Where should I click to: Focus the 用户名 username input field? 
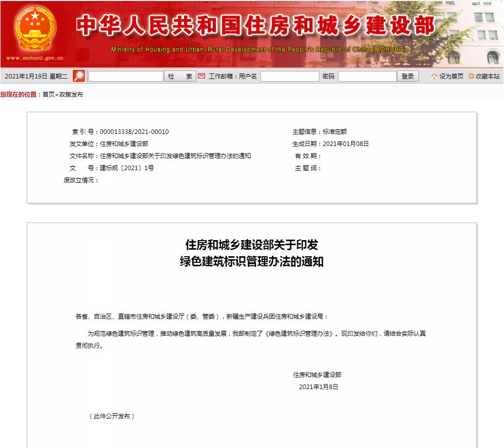[290, 76]
